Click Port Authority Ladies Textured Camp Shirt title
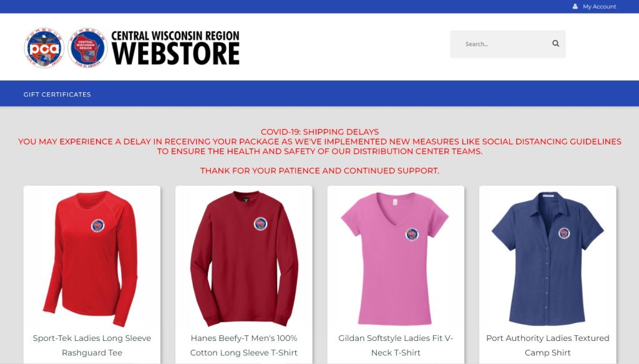Image resolution: width=639 pixels, height=364 pixels. [548, 345]
